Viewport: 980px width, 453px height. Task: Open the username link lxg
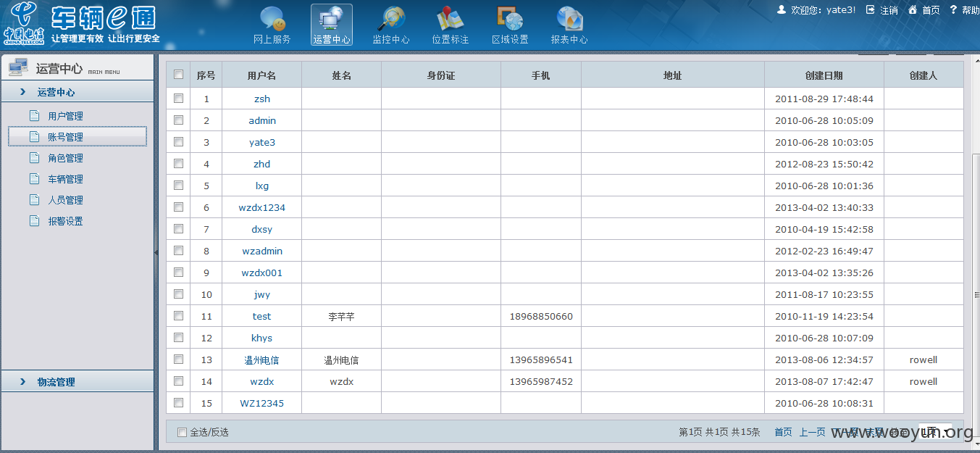tap(262, 186)
